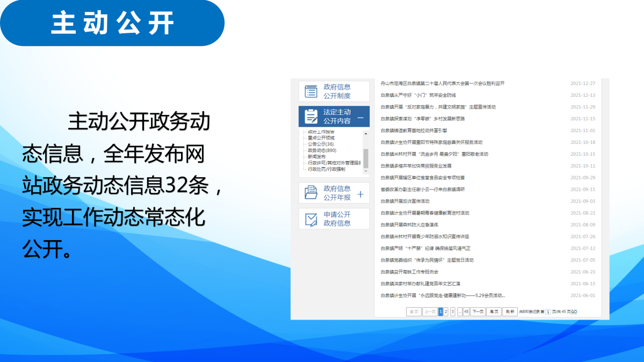
Task: Click the 申请公开政府信息 envelope icon
Action: (x=311, y=219)
